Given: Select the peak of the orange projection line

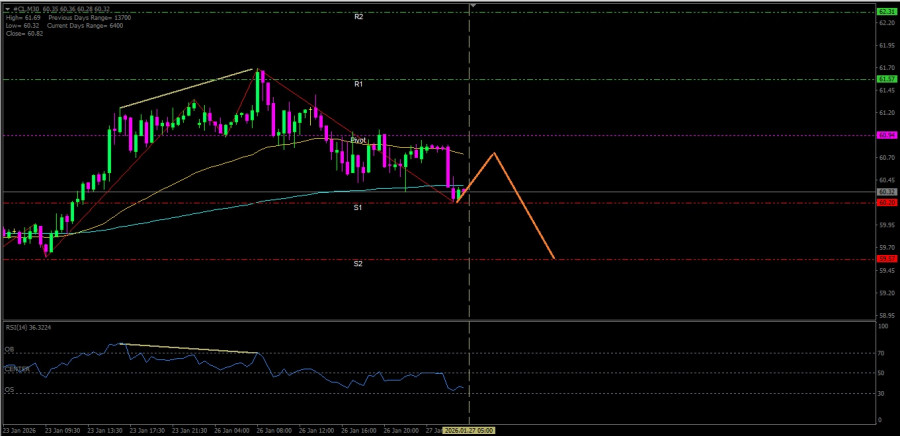Looking at the screenshot, I should point(494,153).
